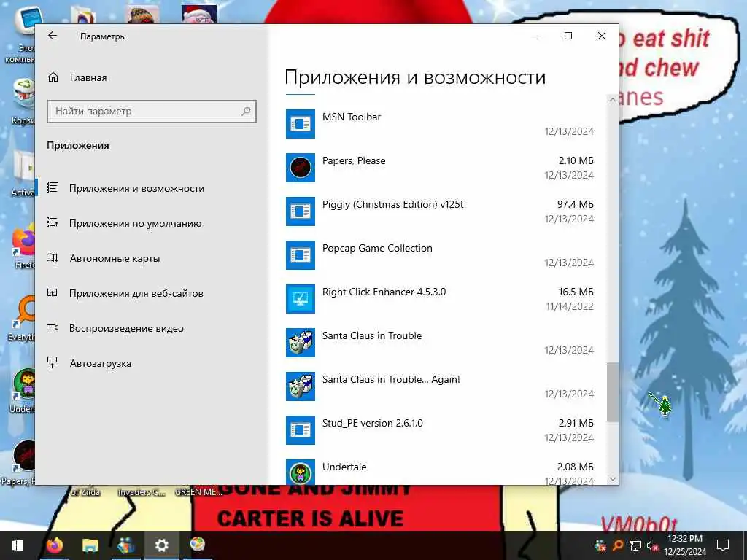Select Piggly (Christmas Edition) v125t entry
The height and width of the screenshot is (560, 747).
(x=392, y=205)
